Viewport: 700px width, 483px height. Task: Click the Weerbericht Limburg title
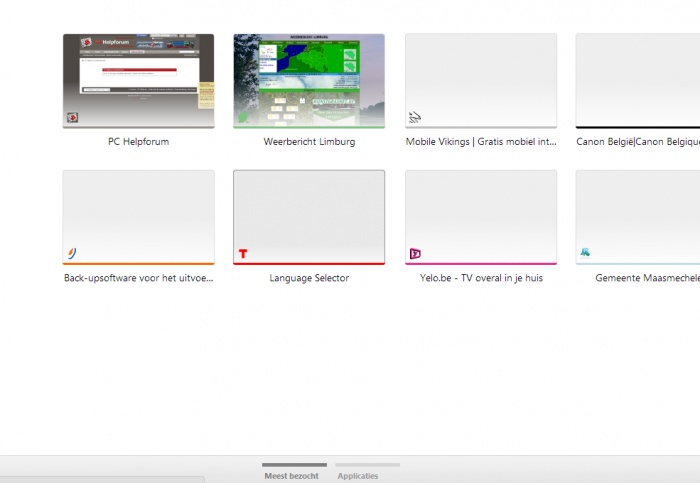point(309,142)
